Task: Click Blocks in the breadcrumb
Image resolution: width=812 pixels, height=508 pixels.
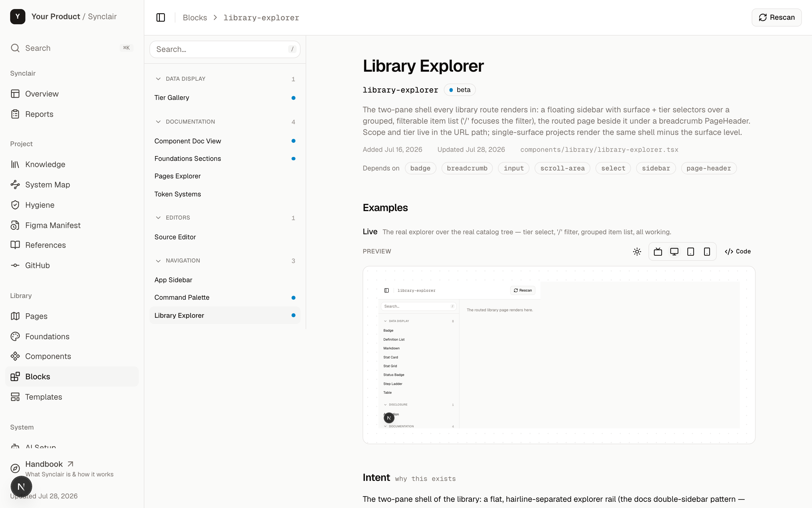Action: pyautogui.click(x=195, y=17)
